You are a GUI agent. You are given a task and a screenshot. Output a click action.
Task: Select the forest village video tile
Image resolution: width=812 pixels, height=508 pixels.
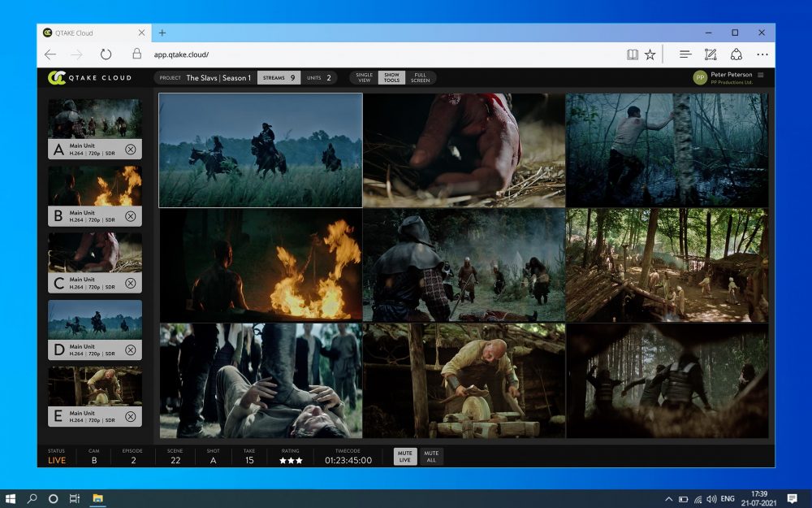667,265
